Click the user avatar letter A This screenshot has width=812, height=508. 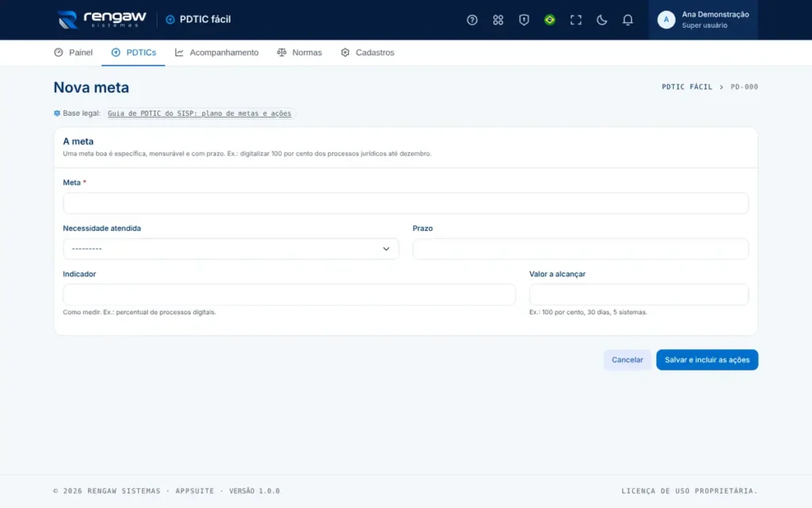666,20
